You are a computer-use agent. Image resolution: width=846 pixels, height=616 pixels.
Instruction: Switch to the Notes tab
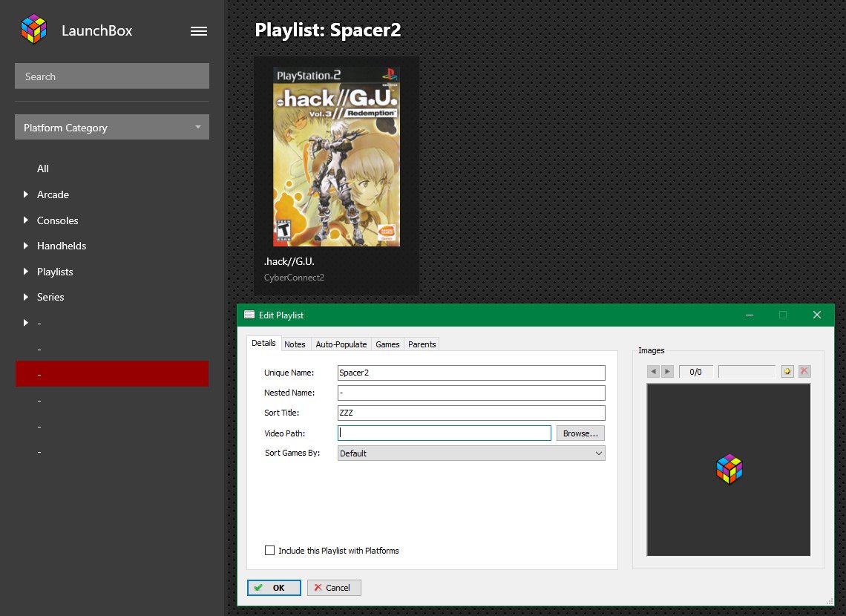(x=295, y=344)
